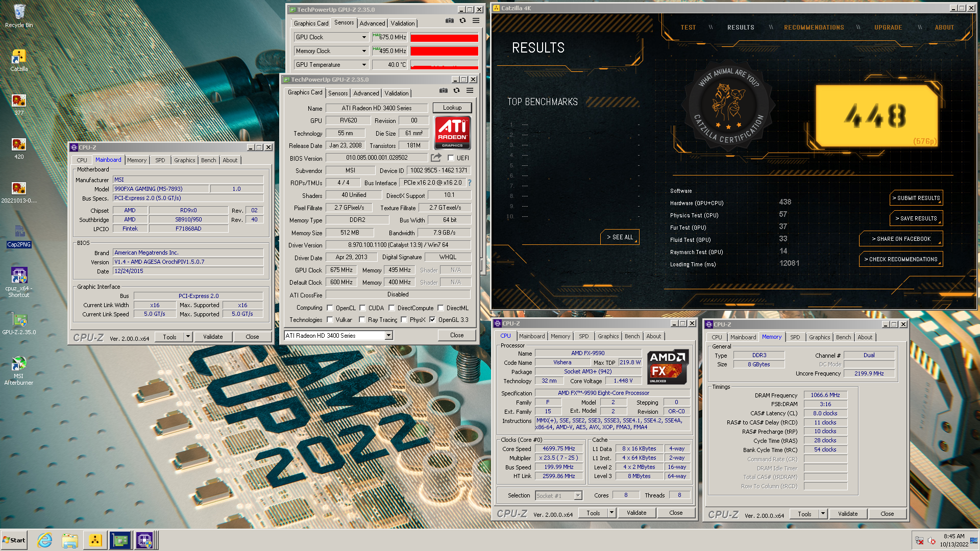Click the BIOS share/export icon

[436, 158]
